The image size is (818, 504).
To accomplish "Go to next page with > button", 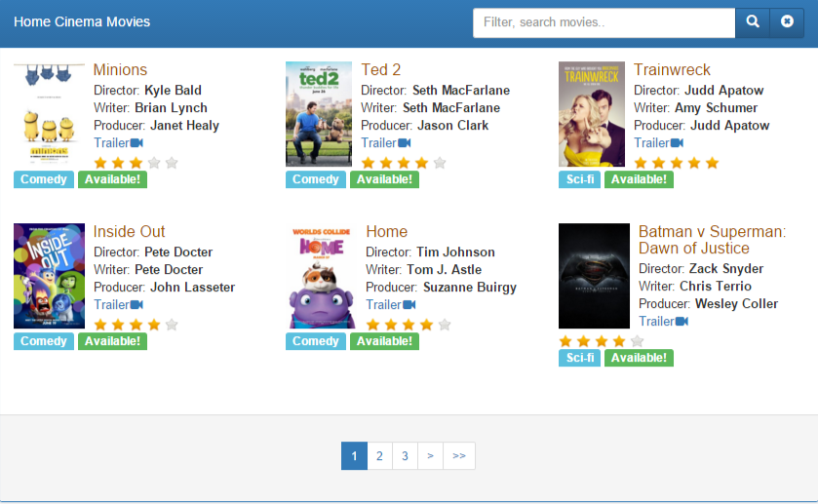I will click(430, 456).
